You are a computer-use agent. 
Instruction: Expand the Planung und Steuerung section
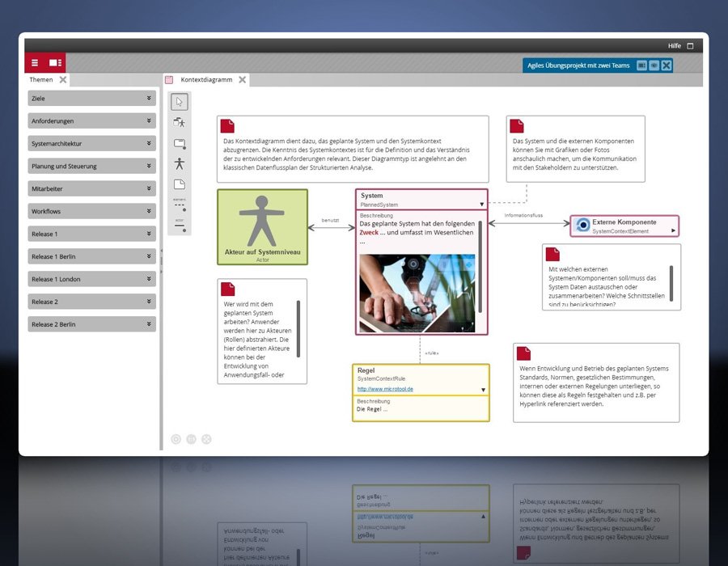pos(149,166)
